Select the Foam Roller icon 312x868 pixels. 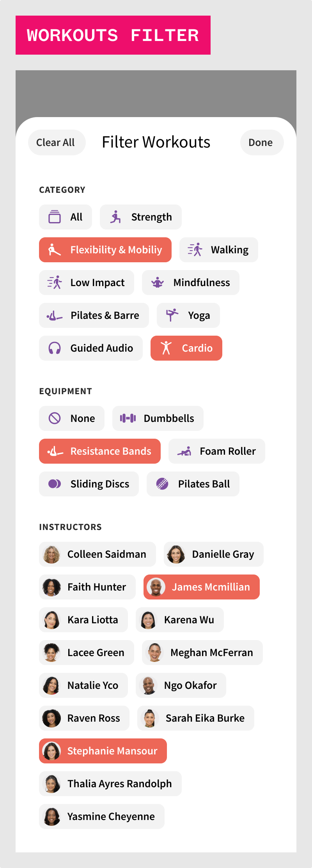[184, 451]
